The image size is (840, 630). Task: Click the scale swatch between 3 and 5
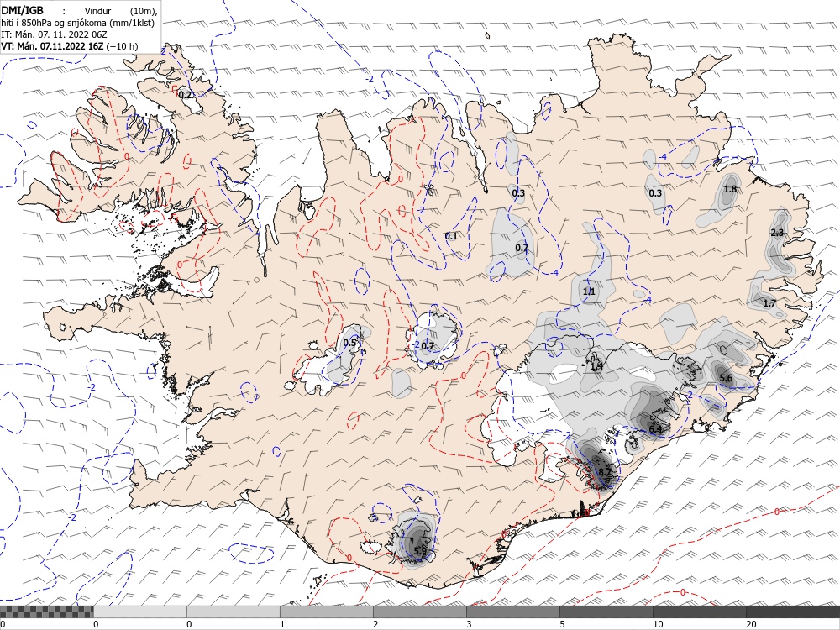512,612
